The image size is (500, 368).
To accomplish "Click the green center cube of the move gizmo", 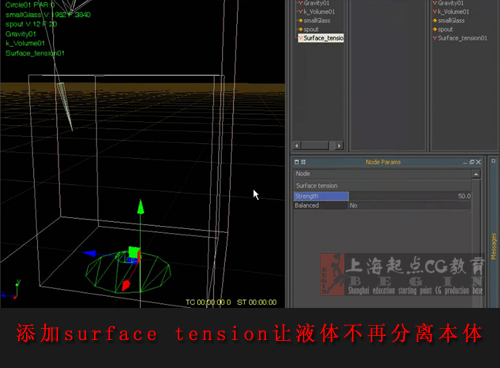I will (x=134, y=252).
